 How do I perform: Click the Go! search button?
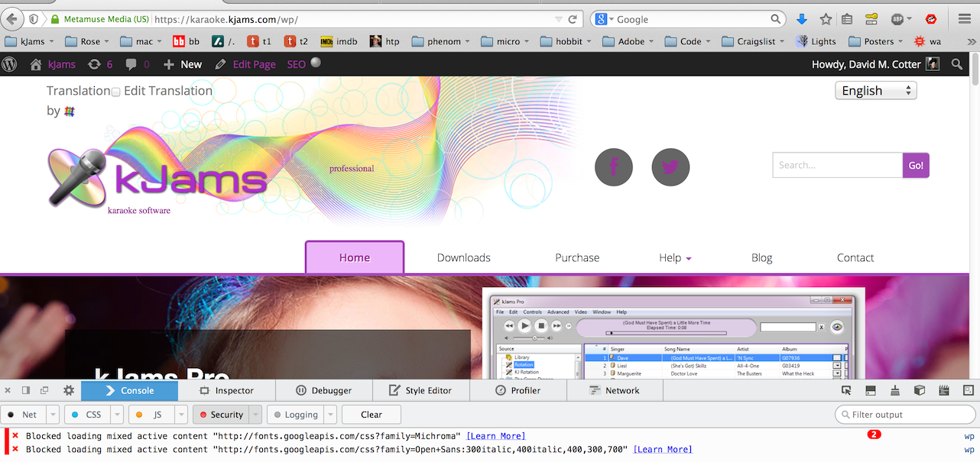point(916,166)
